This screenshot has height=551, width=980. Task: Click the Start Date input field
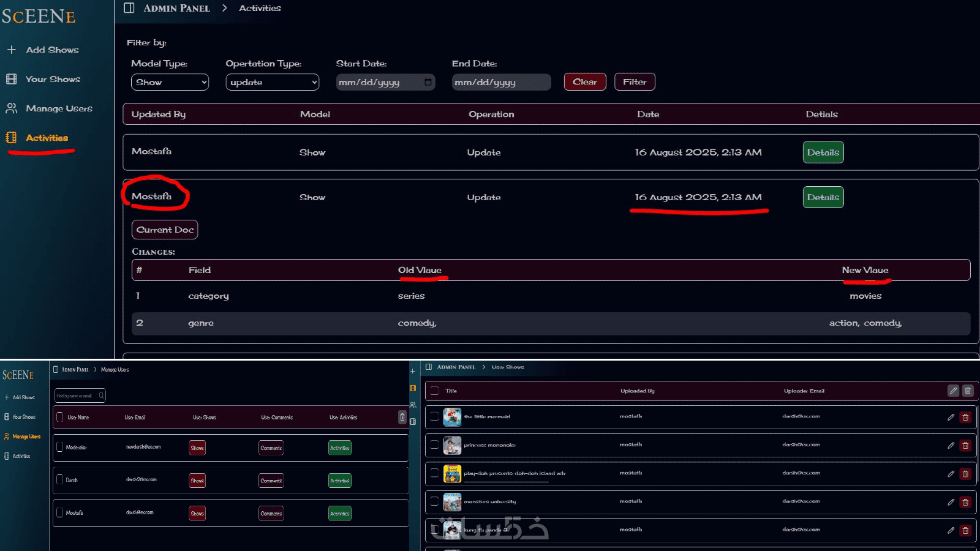[x=386, y=82]
